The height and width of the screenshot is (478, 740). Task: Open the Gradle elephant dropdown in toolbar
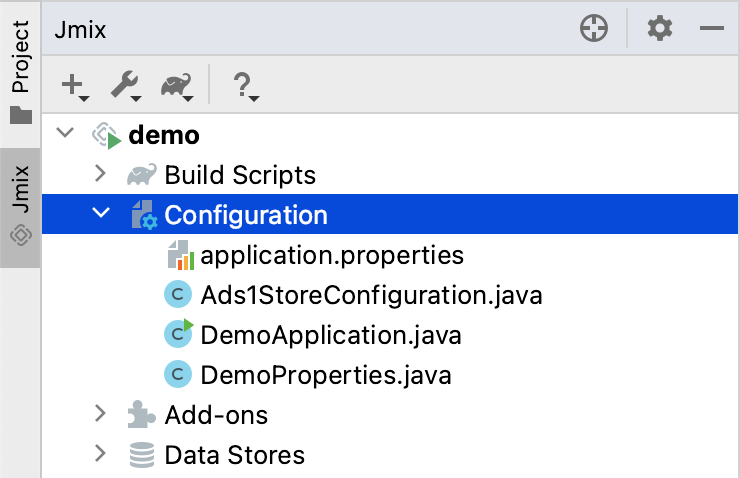coord(177,87)
